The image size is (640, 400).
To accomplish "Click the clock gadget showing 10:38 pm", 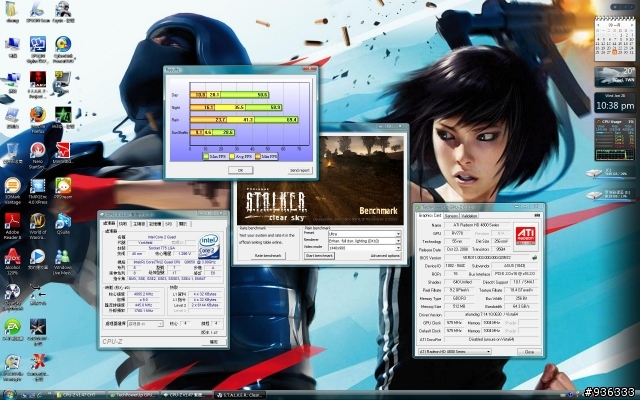I will coord(615,103).
